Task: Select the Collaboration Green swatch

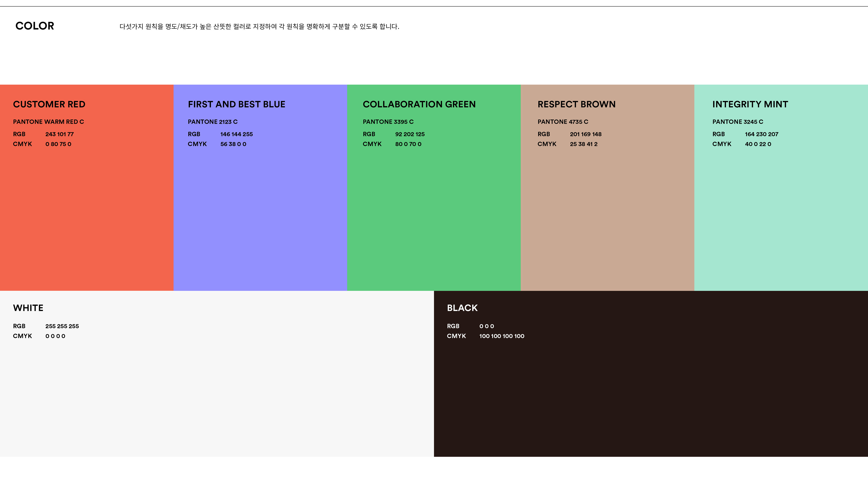Action: pyautogui.click(x=434, y=187)
